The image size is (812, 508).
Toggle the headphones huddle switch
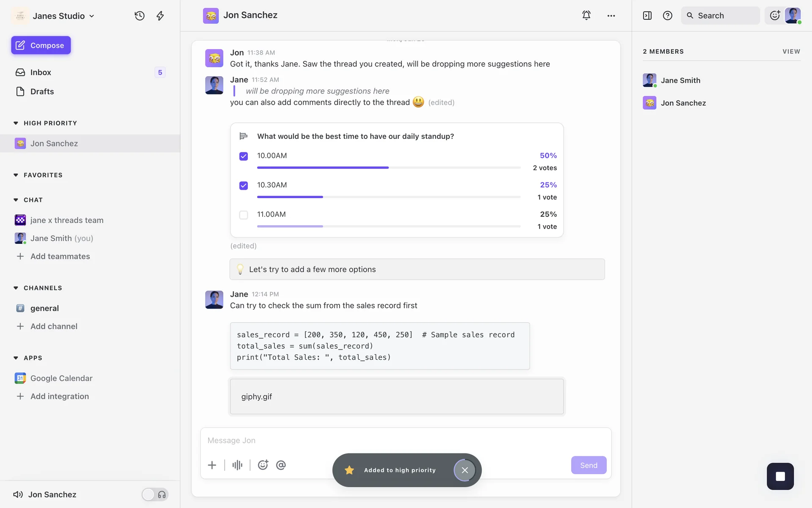155,494
